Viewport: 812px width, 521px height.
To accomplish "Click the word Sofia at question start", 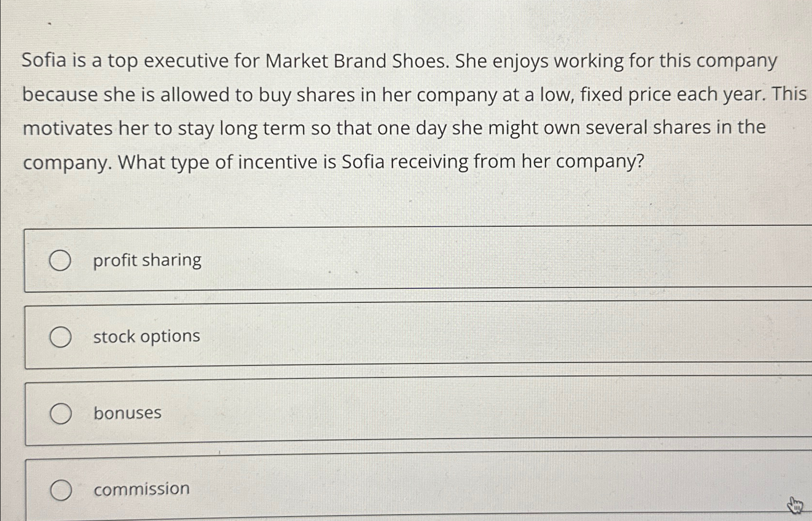I will point(44,61).
